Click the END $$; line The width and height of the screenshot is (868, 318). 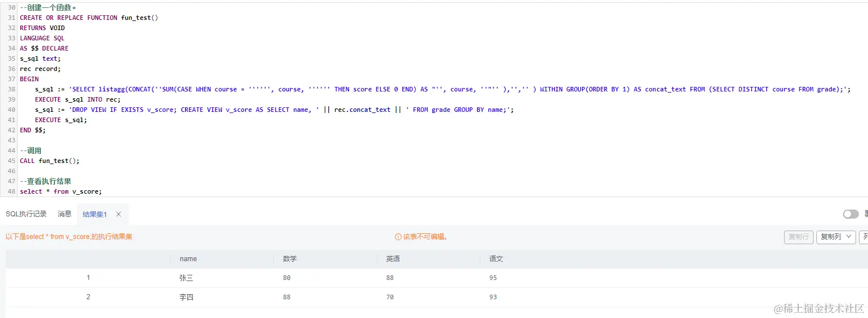(33, 130)
